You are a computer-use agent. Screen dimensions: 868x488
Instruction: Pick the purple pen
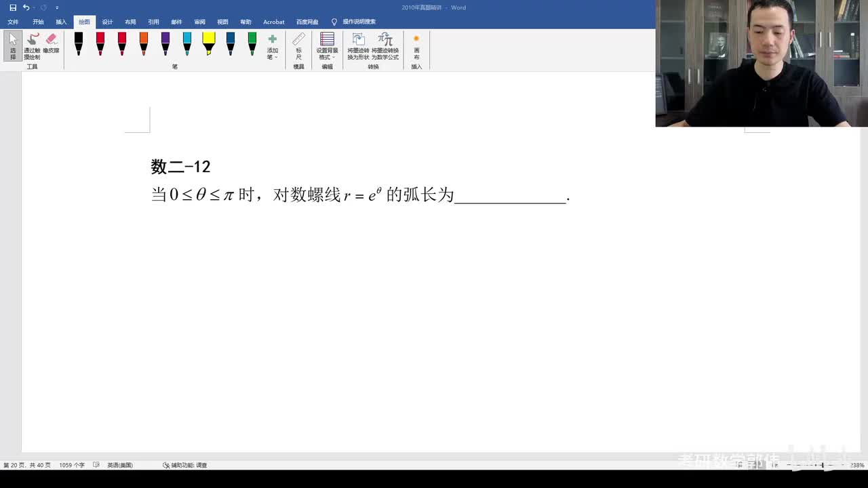point(165,44)
